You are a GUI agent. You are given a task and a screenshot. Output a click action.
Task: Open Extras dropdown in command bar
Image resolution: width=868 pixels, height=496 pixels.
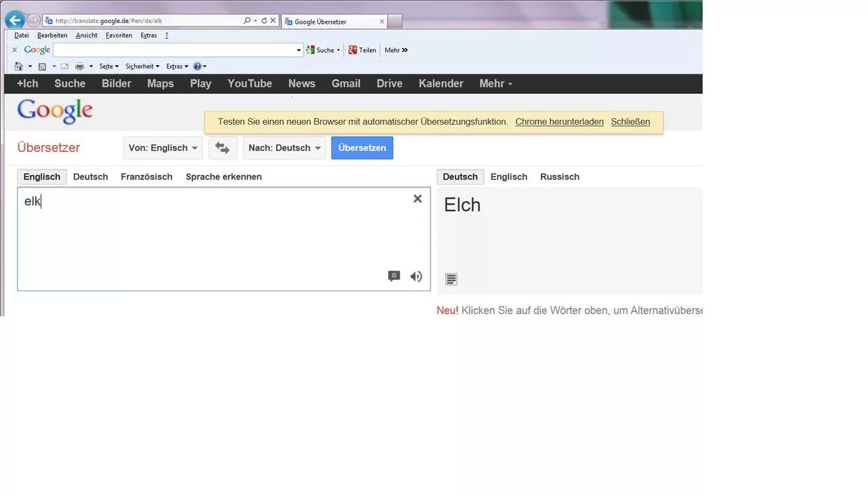pos(177,66)
